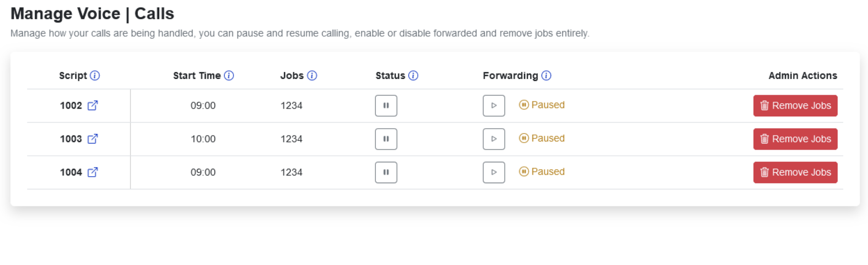Image resolution: width=868 pixels, height=265 pixels.
Task: Click the Forwarding info icon
Action: pos(546,76)
